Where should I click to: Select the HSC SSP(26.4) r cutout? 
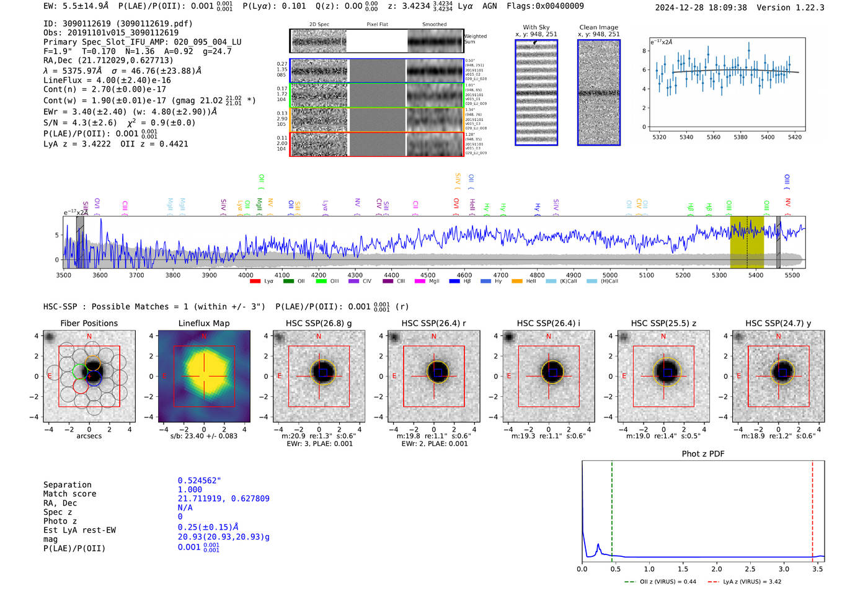[x=434, y=376]
